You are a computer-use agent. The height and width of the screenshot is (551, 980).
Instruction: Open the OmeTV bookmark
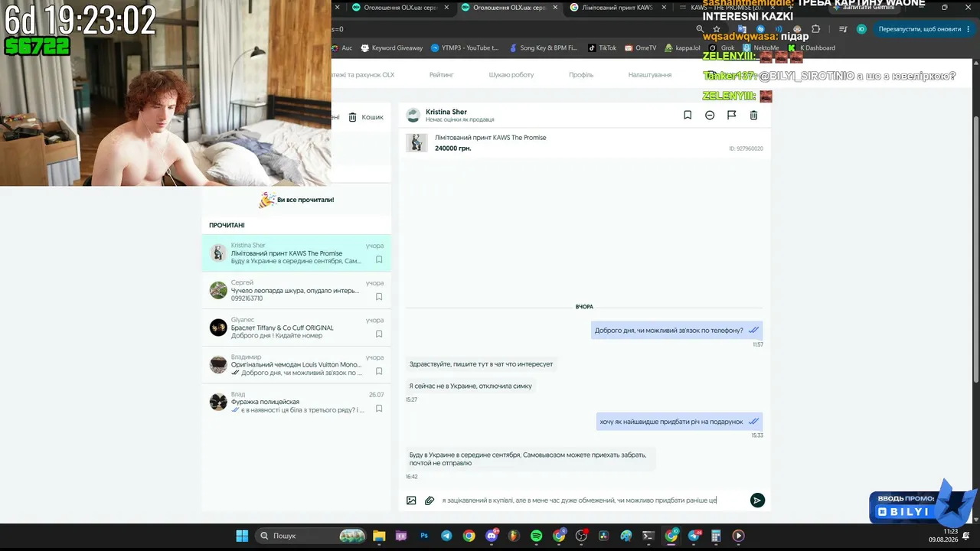tap(640, 47)
